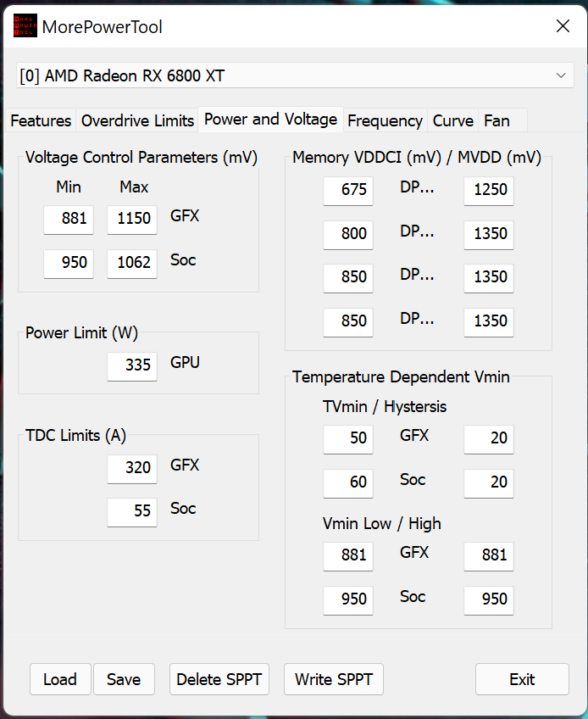Click the Vmin High GFX field
Image resolution: width=588 pixels, height=719 pixels.
click(x=489, y=556)
